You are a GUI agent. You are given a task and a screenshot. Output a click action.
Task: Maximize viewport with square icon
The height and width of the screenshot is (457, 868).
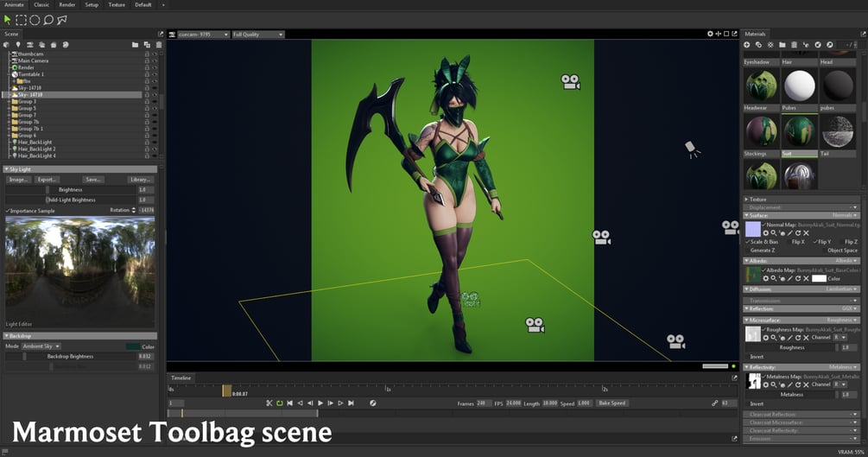(726, 34)
